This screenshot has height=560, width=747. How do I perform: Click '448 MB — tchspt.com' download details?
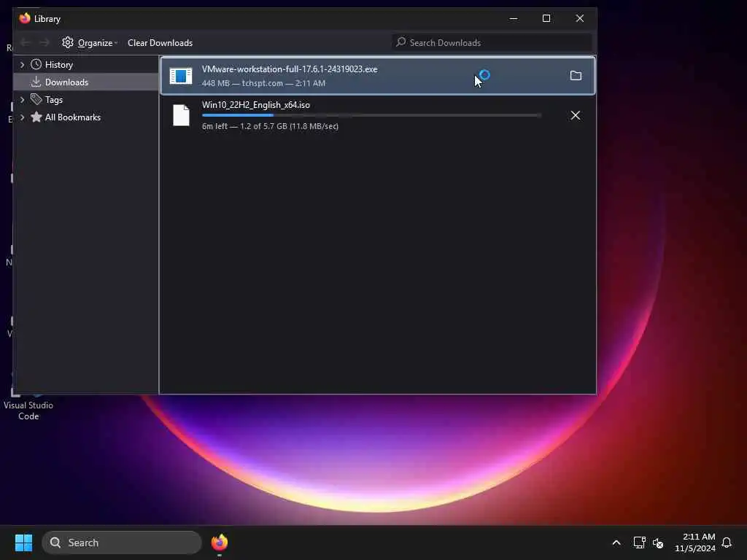point(263,83)
